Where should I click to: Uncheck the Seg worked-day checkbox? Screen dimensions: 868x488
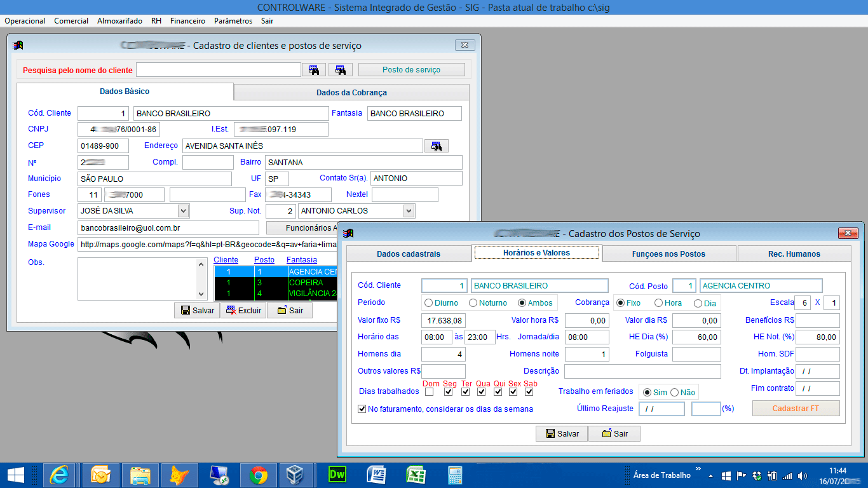[449, 392]
